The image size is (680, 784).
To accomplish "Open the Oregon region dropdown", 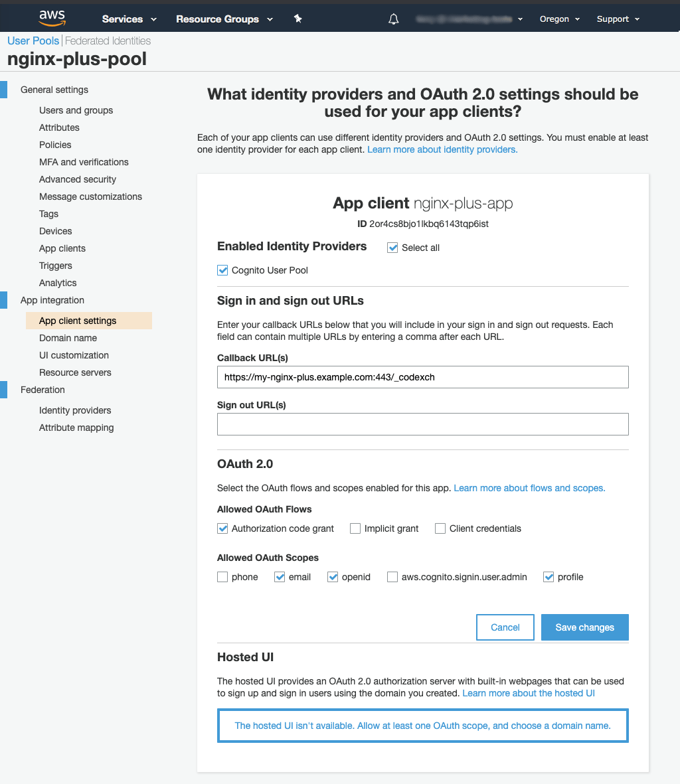I will pyautogui.click(x=559, y=19).
